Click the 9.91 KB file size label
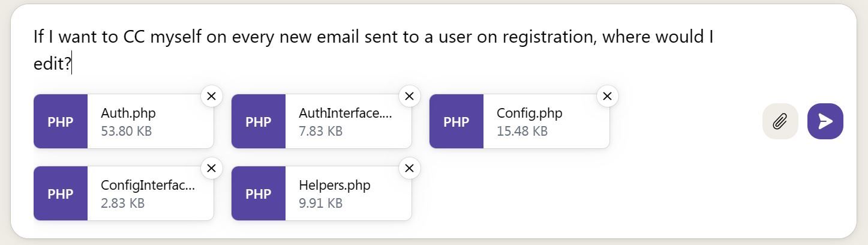Screen dimensions: 868x245 point(320,203)
